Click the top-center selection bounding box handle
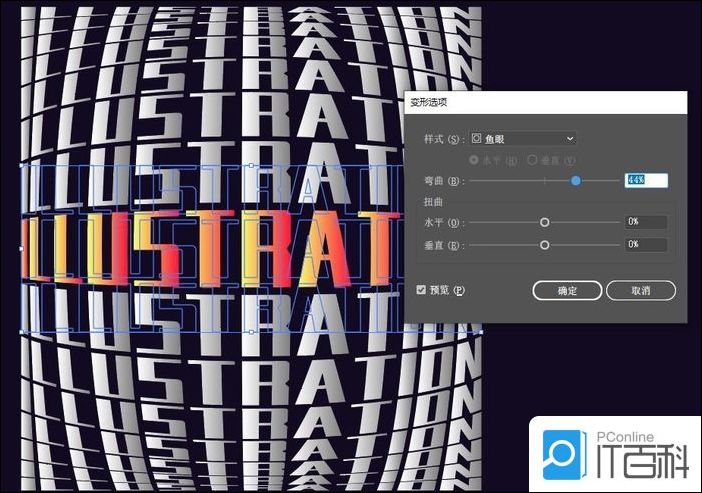Viewport: 702px width, 493px height. click(250, 165)
